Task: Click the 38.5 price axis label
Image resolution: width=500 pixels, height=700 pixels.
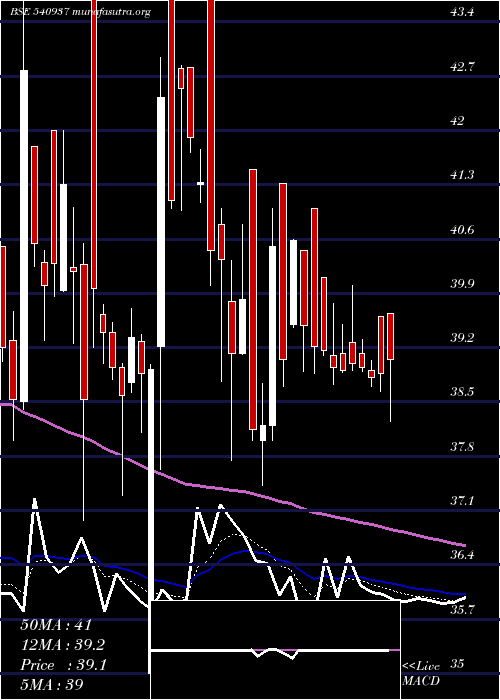Action: coord(462,392)
